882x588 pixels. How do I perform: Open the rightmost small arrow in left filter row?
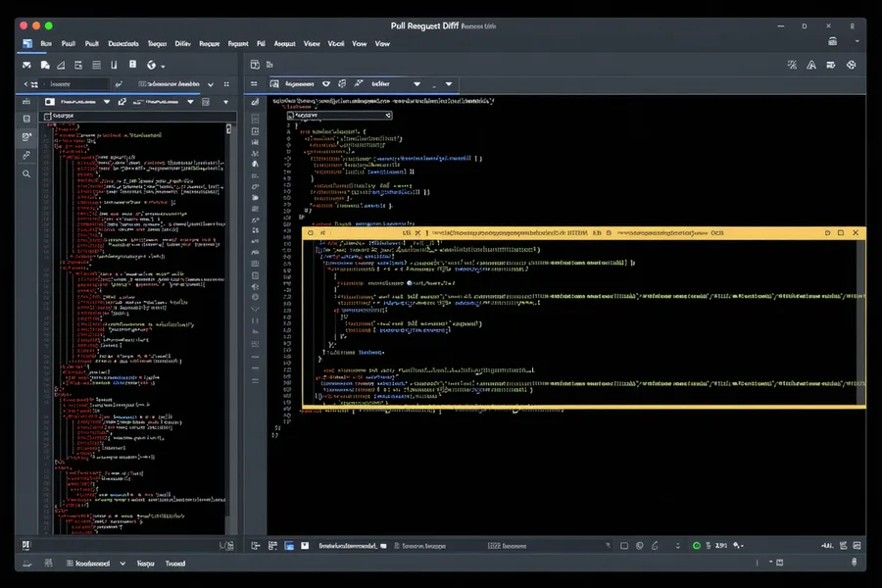tap(226, 102)
